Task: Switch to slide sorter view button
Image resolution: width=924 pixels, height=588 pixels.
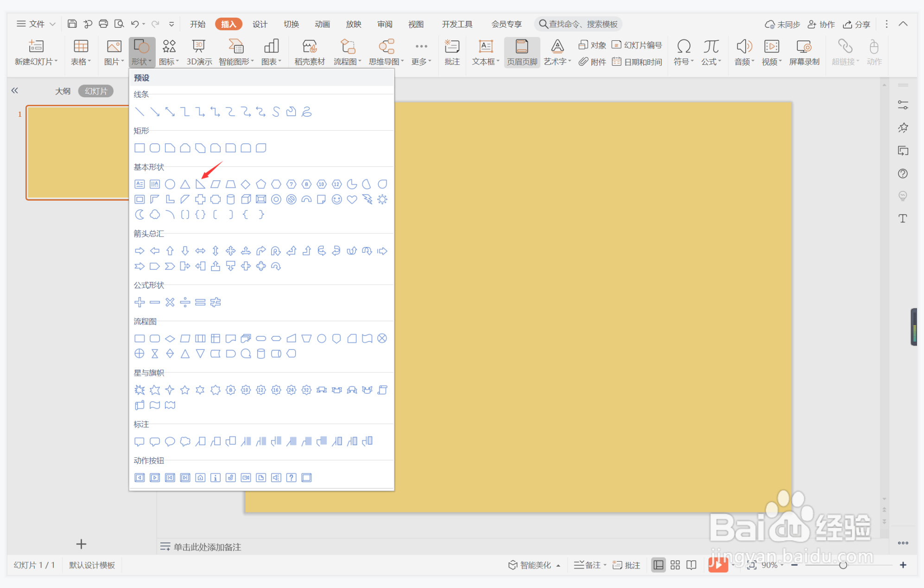Action: tap(675, 565)
